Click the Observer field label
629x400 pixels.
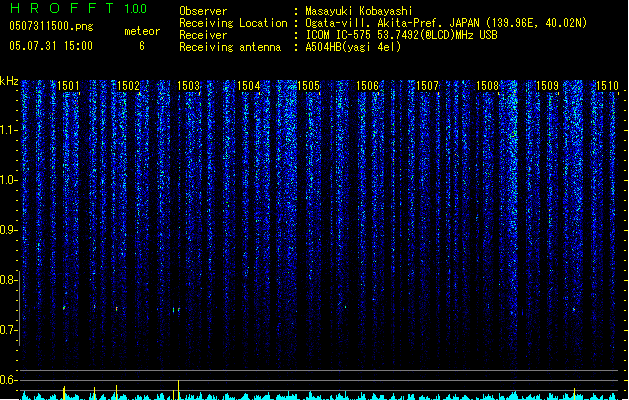(203, 11)
